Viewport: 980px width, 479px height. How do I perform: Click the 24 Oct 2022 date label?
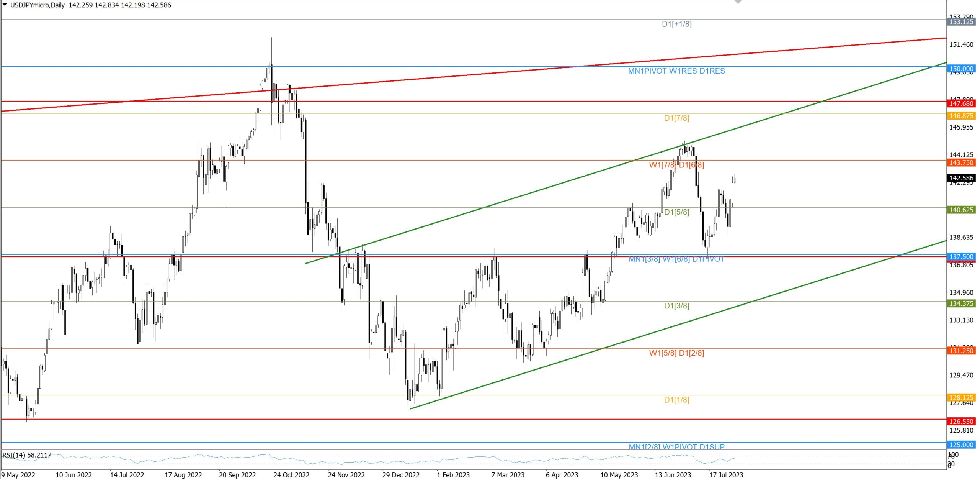click(291, 475)
